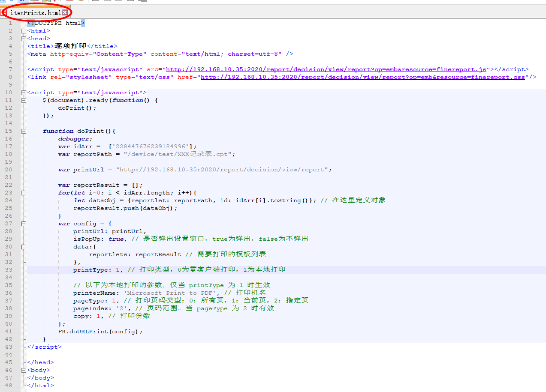Open the finereport.css URL on line 8
The image size is (546, 392).
(x=363, y=77)
